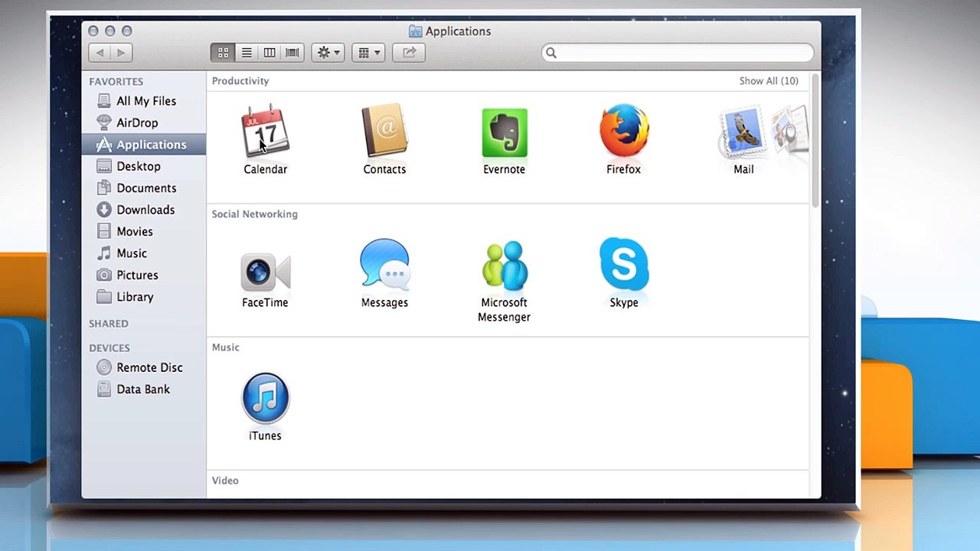Go to Library in sidebar
Image resolution: width=980 pixels, height=551 pixels.
143,297
